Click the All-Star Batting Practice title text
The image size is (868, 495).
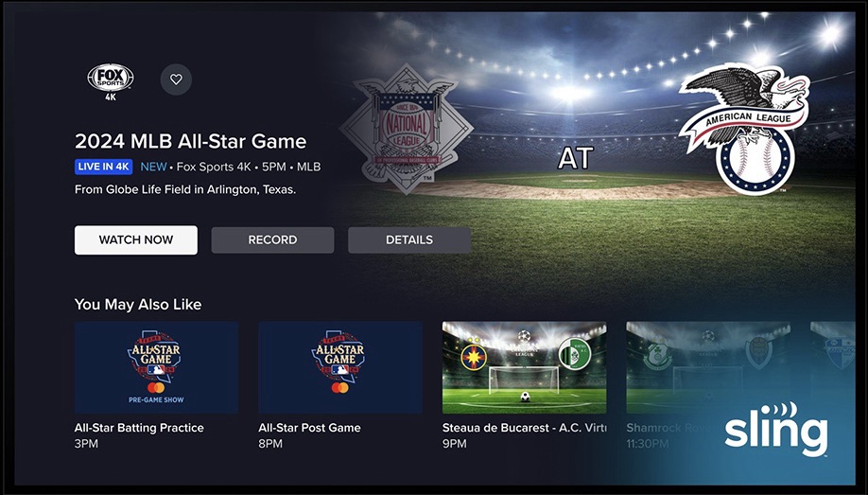[x=139, y=428]
